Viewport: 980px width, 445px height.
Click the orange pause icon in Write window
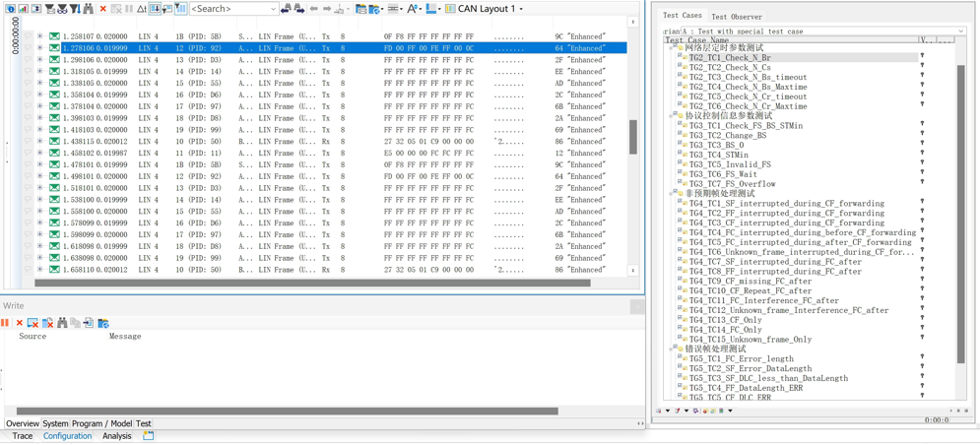(5, 323)
